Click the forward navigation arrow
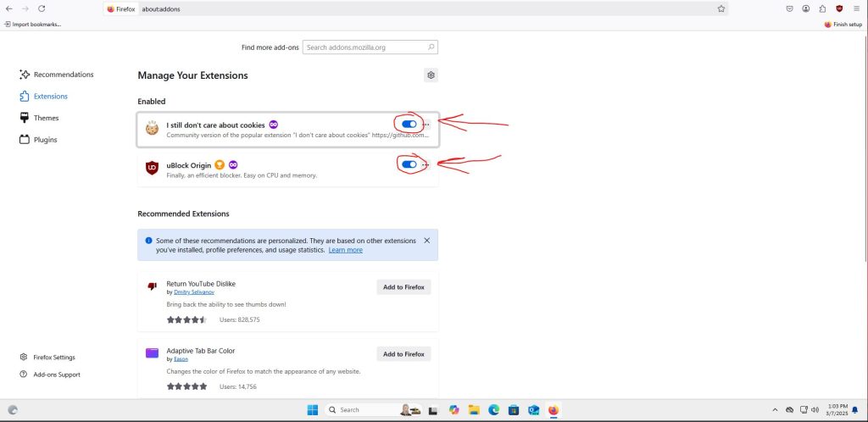 25,8
